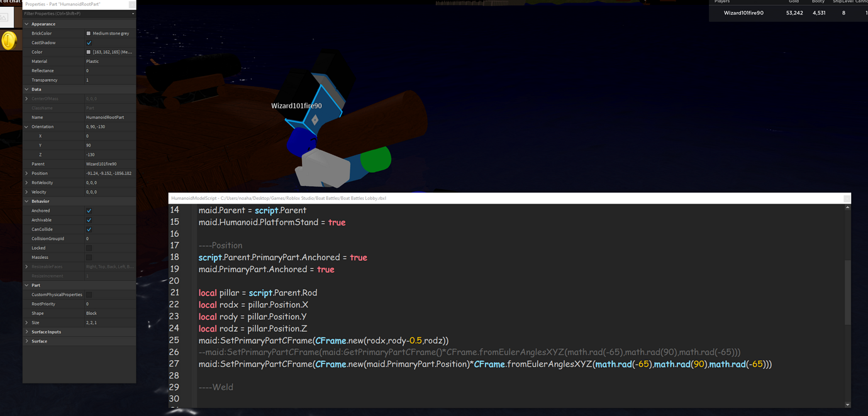This screenshot has width=868, height=416.
Task: Uncheck the Archivable property
Action: tap(89, 220)
